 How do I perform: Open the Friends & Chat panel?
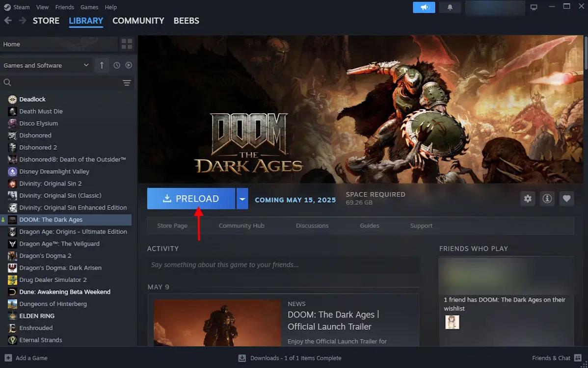click(551, 358)
